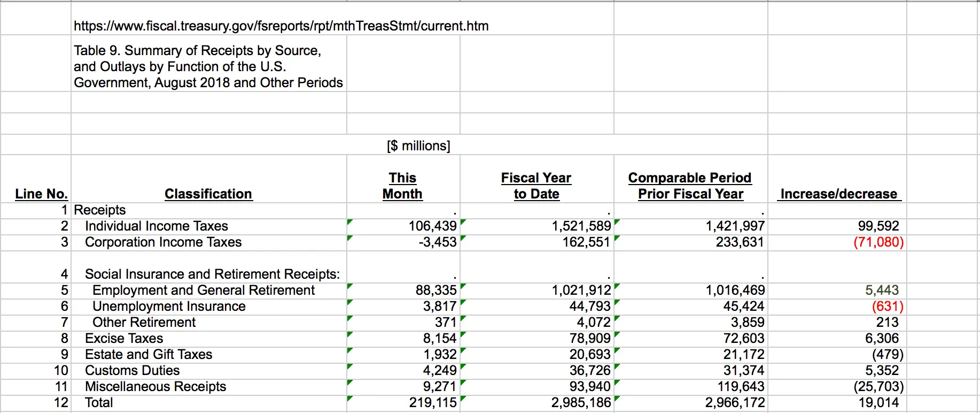Select the Table 9 title cell
The image size is (980, 413).
coord(208,66)
